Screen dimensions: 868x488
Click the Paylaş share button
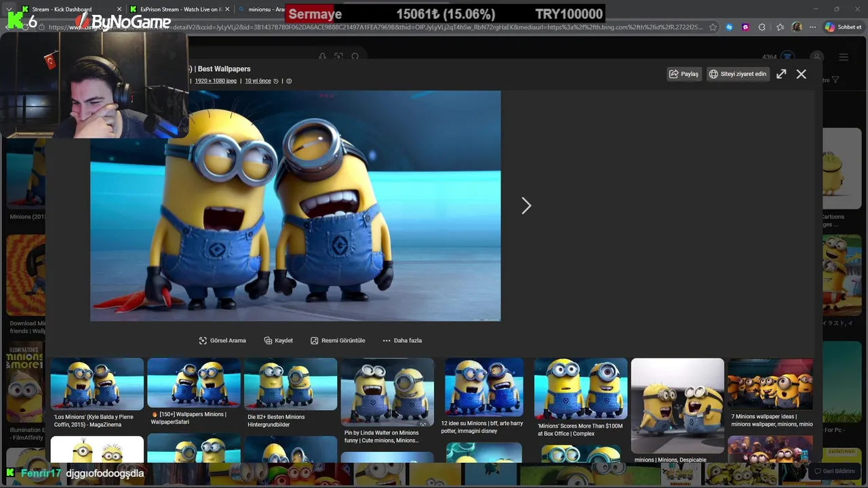click(684, 74)
